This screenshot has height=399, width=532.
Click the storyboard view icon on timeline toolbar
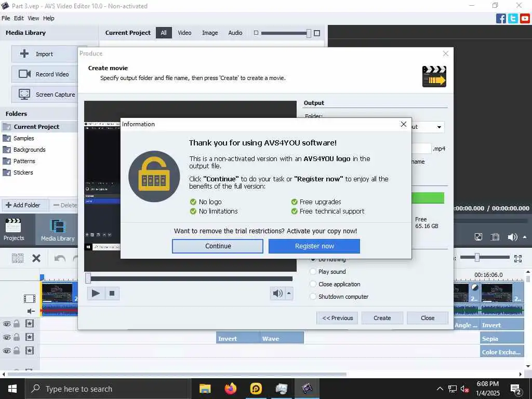click(18, 258)
